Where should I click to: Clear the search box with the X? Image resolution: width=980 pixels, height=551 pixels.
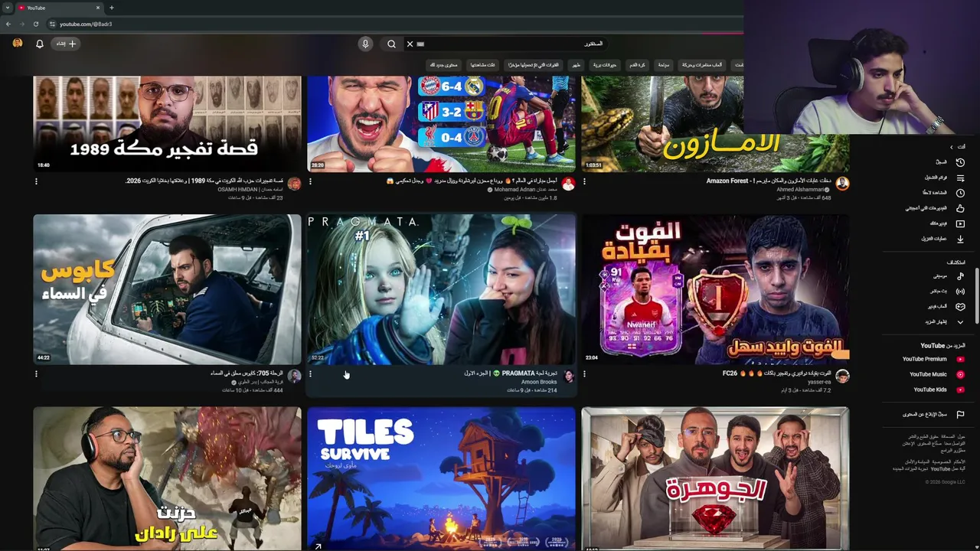tap(410, 44)
